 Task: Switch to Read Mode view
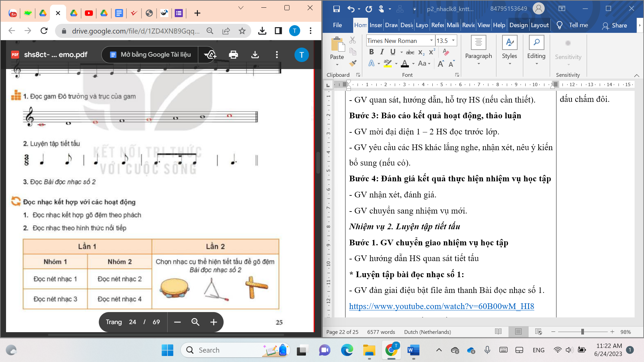pyautogui.click(x=498, y=332)
